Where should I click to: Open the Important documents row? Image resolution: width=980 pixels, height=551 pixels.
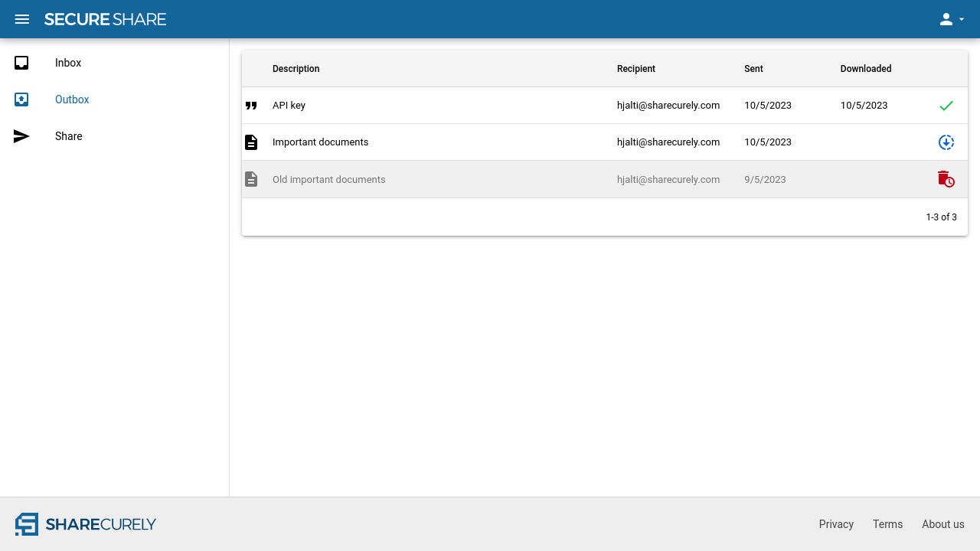(605, 142)
